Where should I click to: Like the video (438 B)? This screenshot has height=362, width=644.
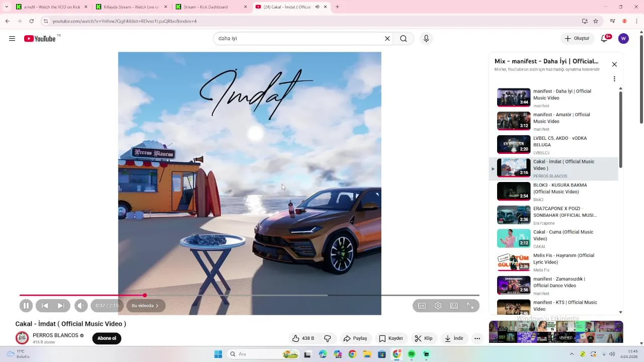303,338
